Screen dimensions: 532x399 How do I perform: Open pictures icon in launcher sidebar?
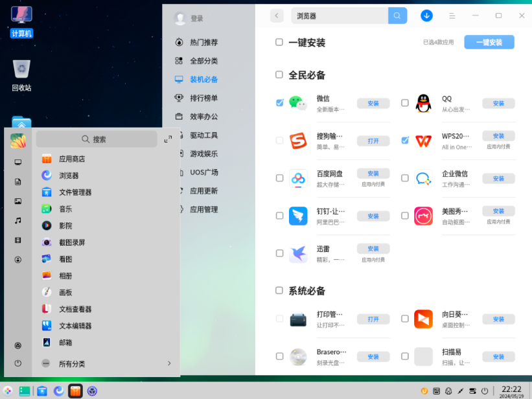pos(18,201)
